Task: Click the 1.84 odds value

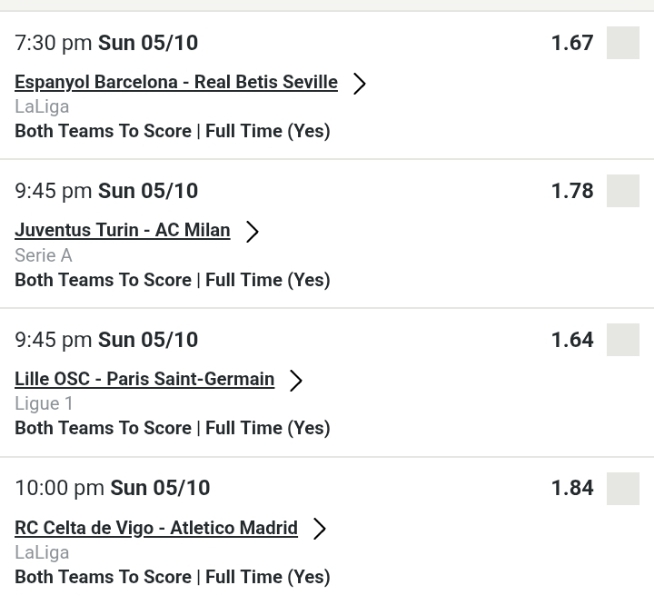Action: 573,487
